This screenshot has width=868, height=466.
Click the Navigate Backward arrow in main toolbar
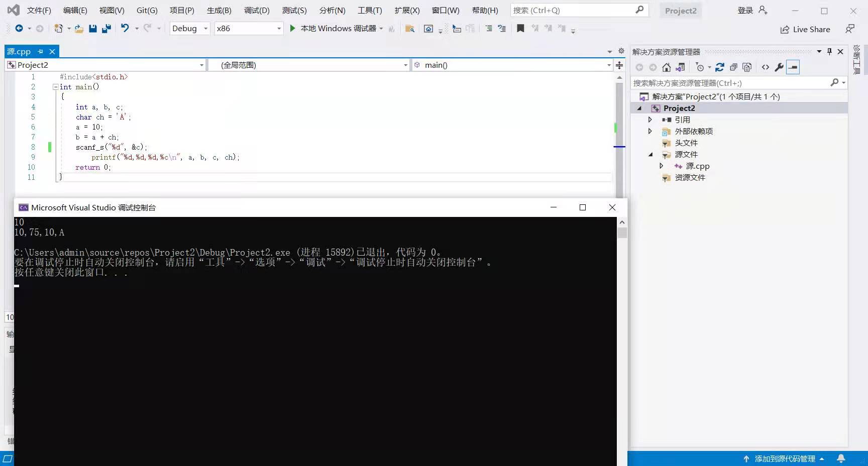(19, 29)
